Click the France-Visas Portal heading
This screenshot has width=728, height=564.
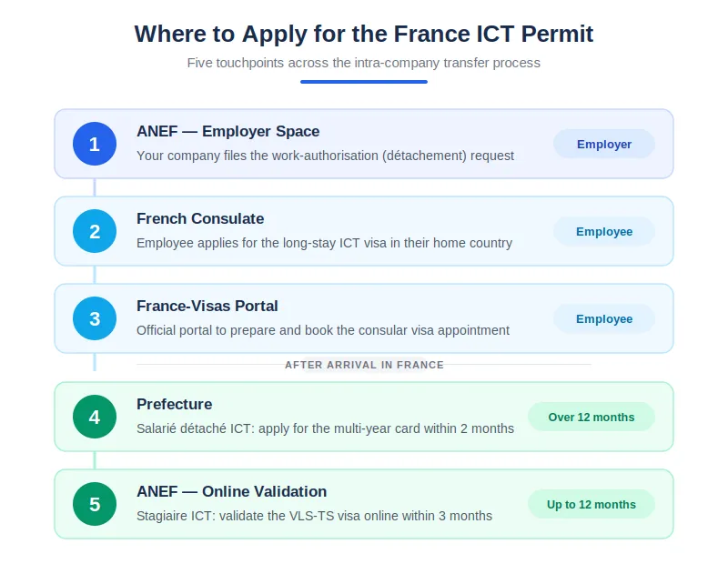pyautogui.click(x=207, y=306)
